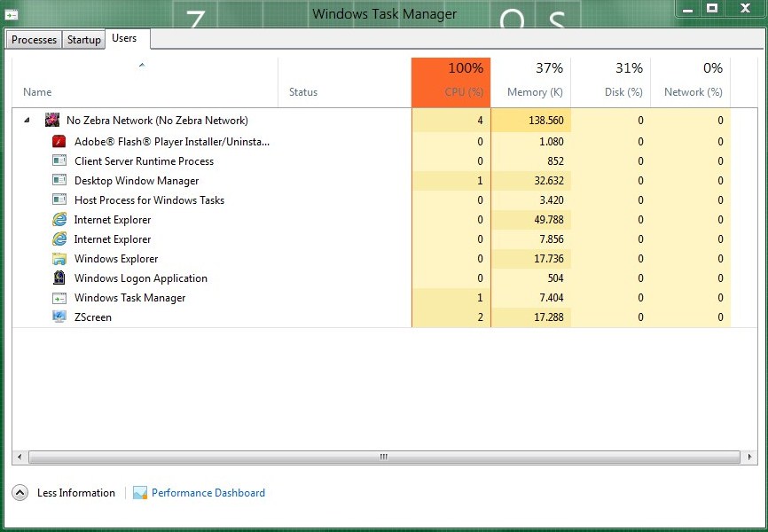Sort by the CPU (%) column header
The image size is (768, 532).
[x=451, y=82]
